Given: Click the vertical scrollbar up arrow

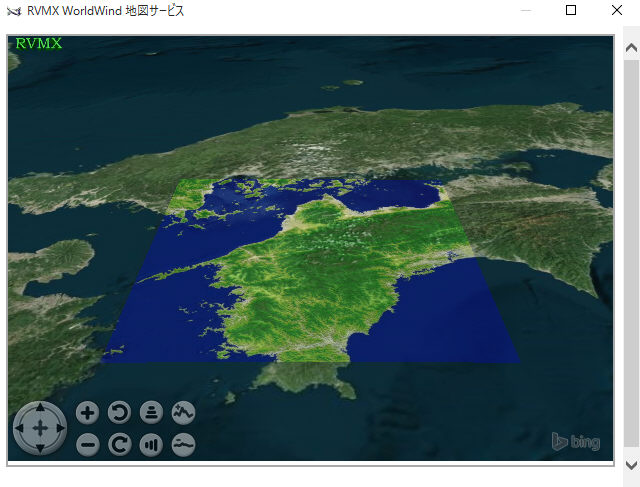Looking at the screenshot, I should pos(631,47).
